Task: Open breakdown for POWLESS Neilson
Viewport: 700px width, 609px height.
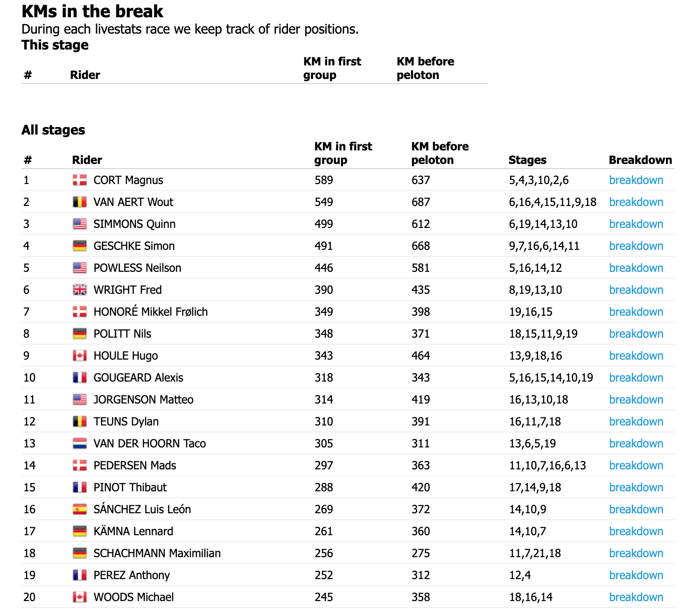Action: click(x=636, y=268)
